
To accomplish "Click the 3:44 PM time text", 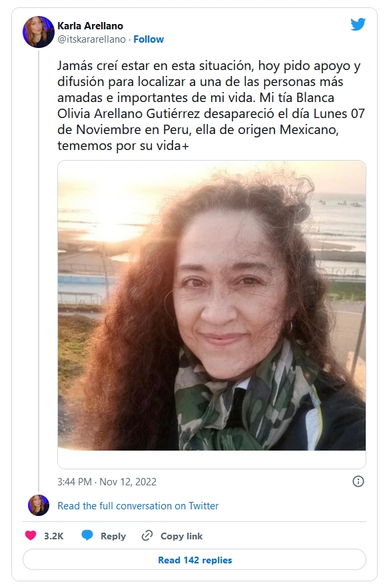I will coord(75,481).
